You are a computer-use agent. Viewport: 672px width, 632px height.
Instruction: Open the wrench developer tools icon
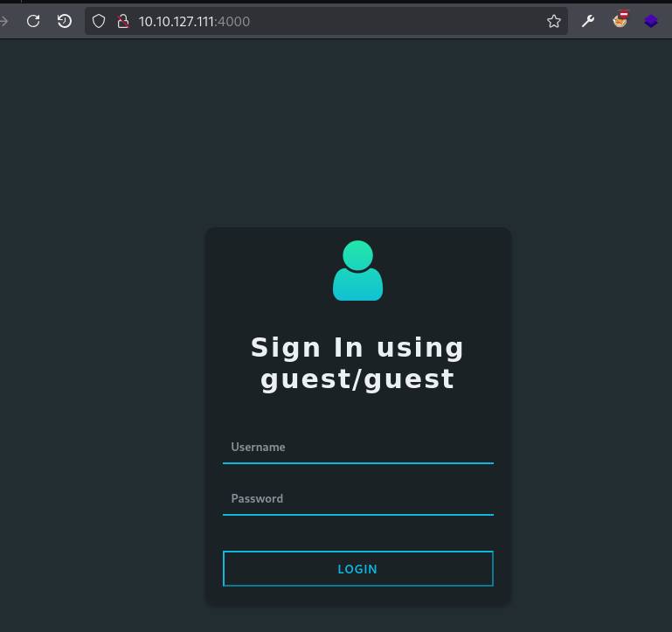coord(588,21)
